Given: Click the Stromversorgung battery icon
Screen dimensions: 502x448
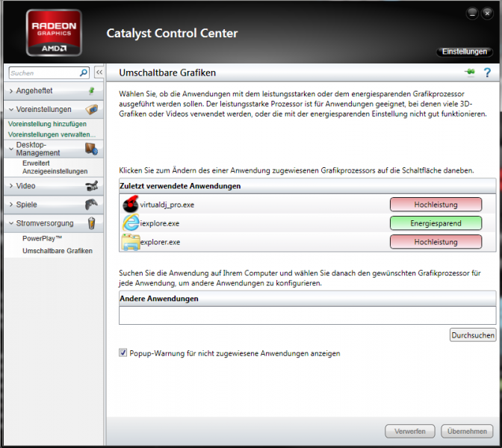Looking at the screenshot, I should pos(92,223).
